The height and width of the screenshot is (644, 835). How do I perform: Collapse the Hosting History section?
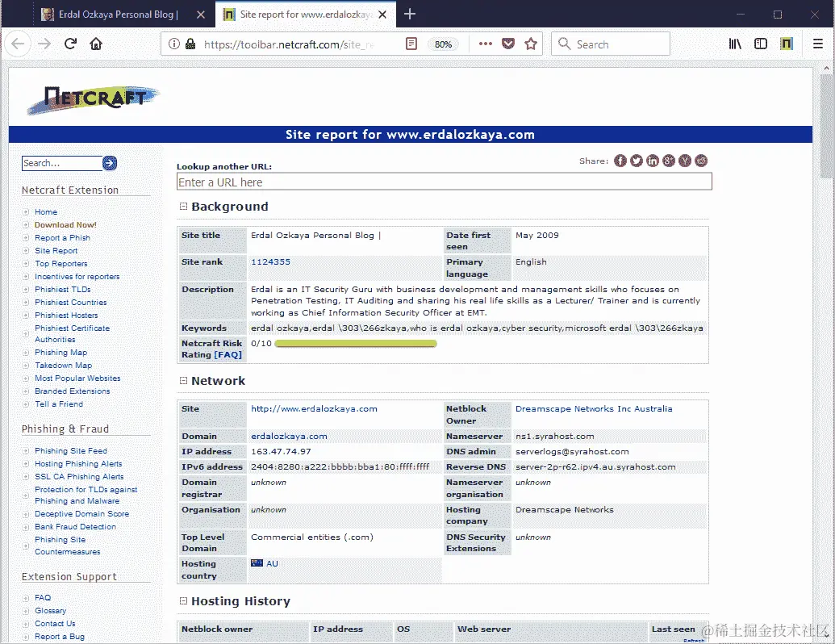(183, 601)
